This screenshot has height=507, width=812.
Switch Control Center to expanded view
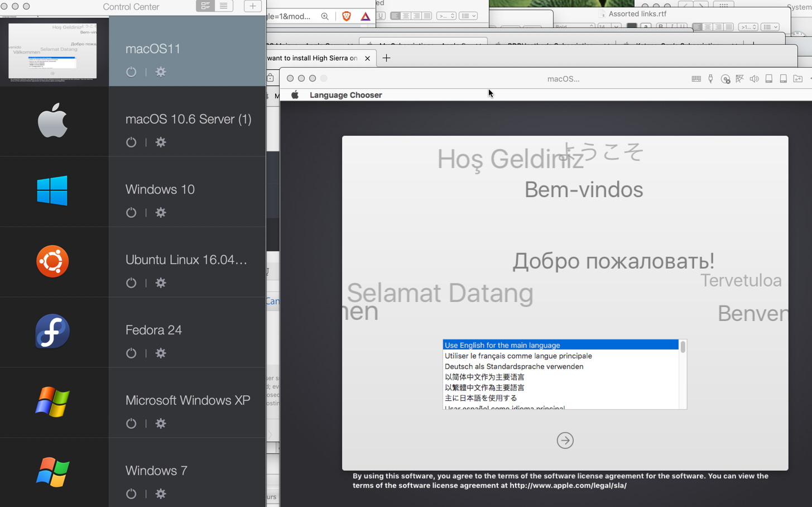[x=205, y=6]
